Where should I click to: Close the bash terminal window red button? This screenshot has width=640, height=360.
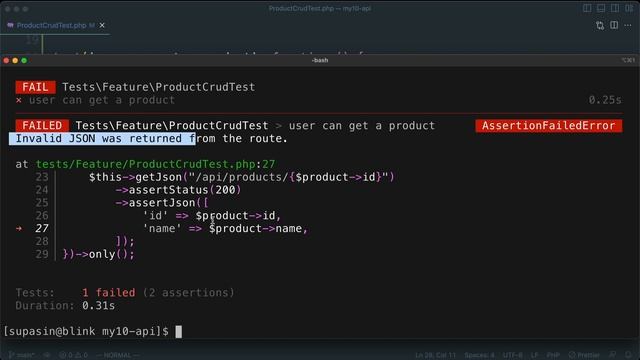[6, 60]
